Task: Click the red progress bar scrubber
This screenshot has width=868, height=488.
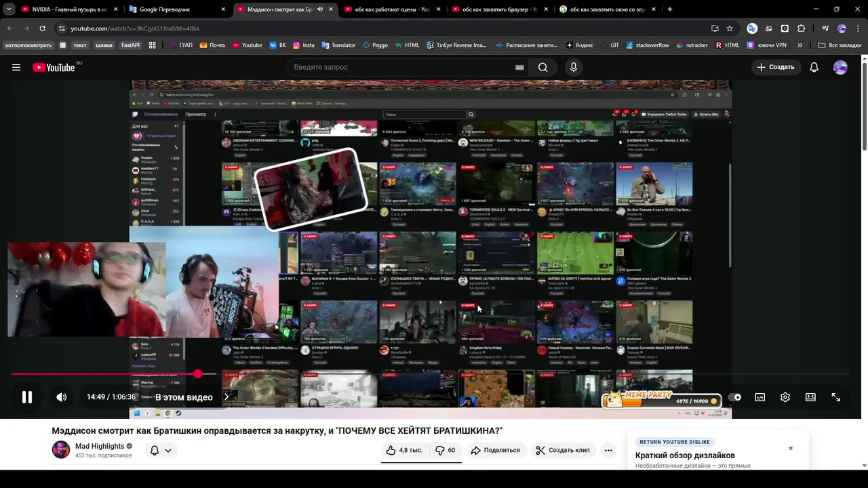Action: (x=197, y=373)
